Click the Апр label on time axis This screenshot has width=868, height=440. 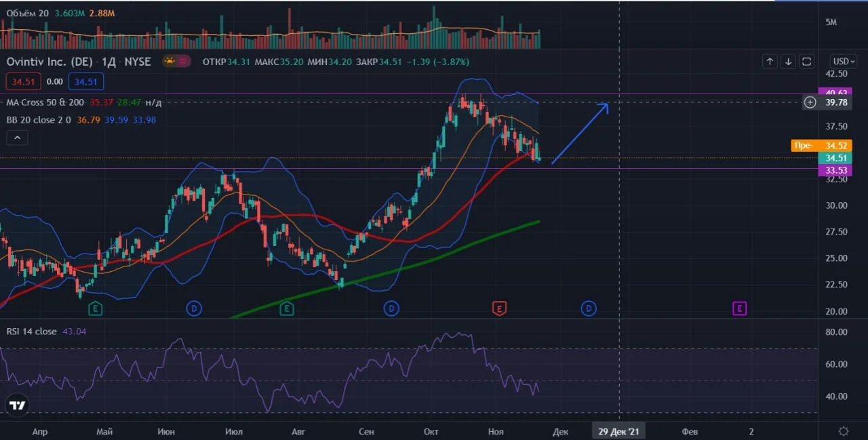[x=39, y=431]
